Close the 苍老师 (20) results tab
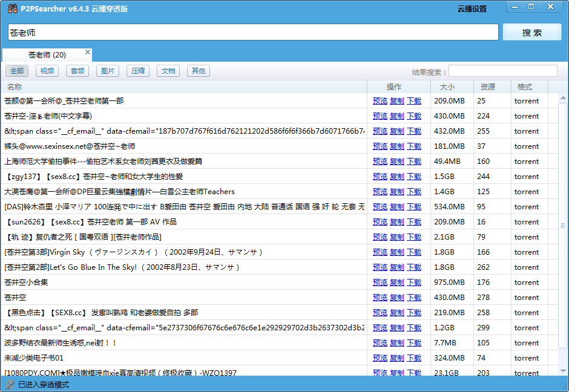The height and width of the screenshot is (392, 569). point(87,52)
